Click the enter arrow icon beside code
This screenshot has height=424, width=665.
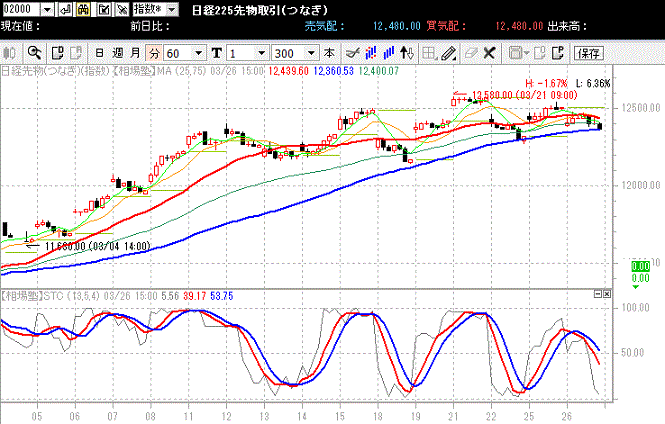pyautogui.click(x=65, y=9)
